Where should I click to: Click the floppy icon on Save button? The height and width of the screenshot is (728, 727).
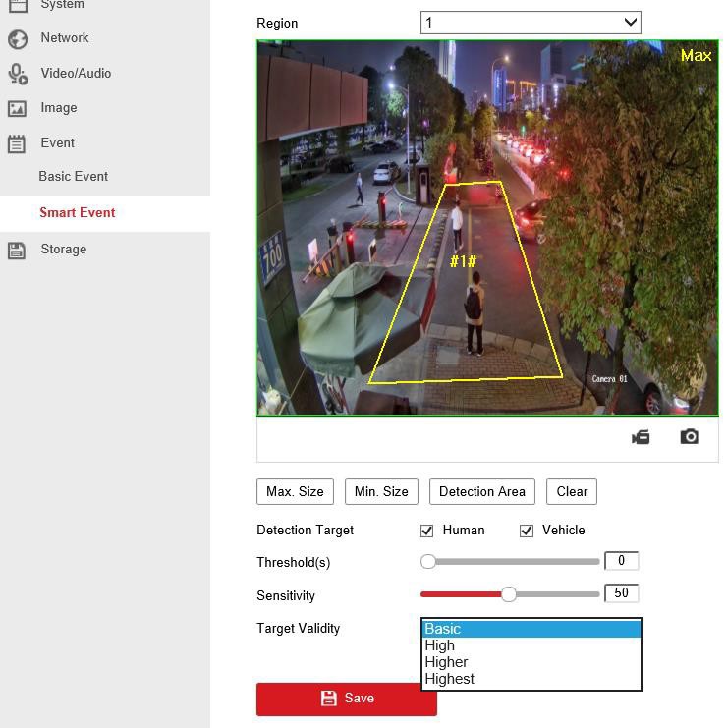(x=328, y=699)
